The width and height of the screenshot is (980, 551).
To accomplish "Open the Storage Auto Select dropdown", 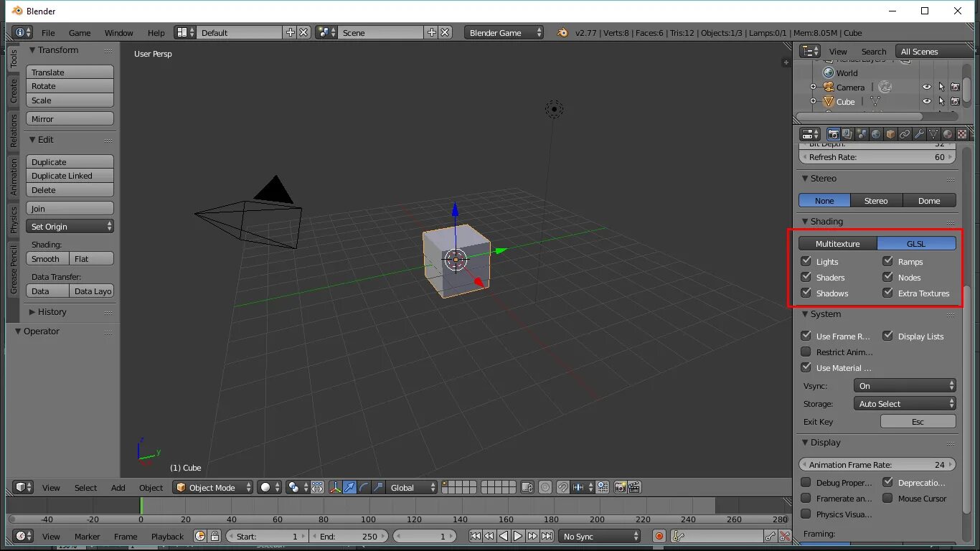I will click(x=905, y=403).
